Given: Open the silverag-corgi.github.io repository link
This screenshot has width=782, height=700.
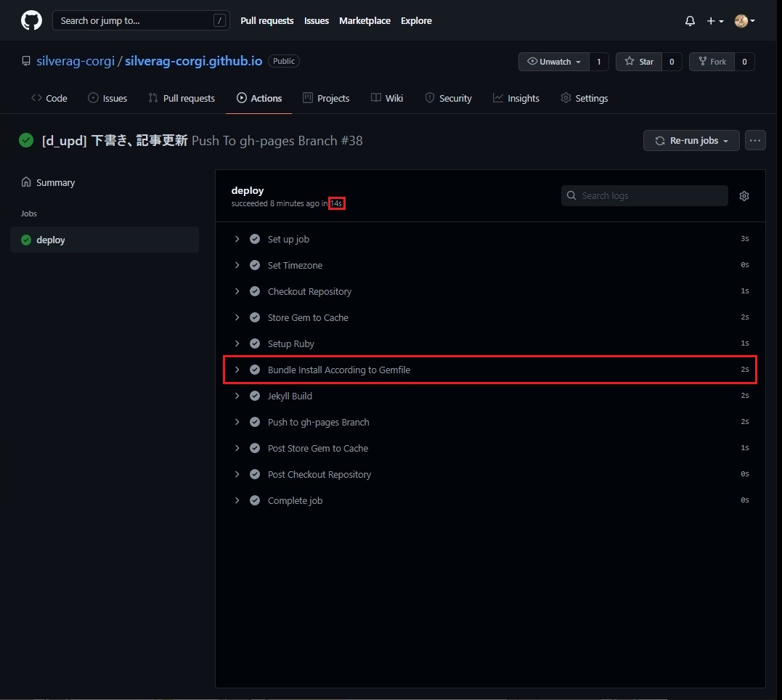Looking at the screenshot, I should 194,61.
